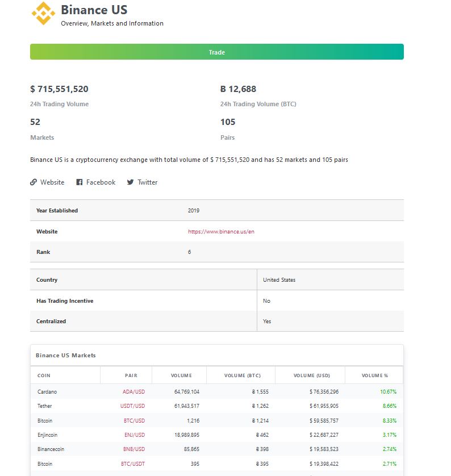This screenshot has width=451, height=476.
Task: Sort by the COIN column header
Action: (x=44, y=375)
